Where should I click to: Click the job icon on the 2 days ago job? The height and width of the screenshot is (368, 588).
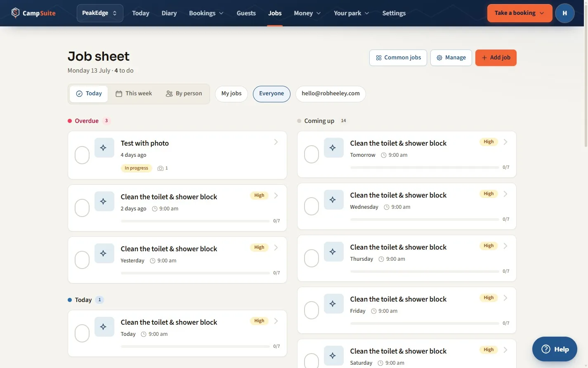104,201
